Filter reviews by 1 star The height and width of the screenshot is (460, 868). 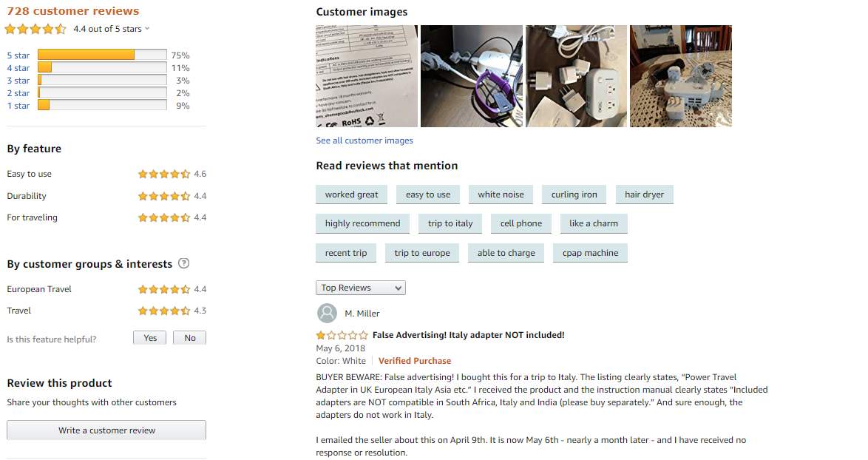coord(18,106)
